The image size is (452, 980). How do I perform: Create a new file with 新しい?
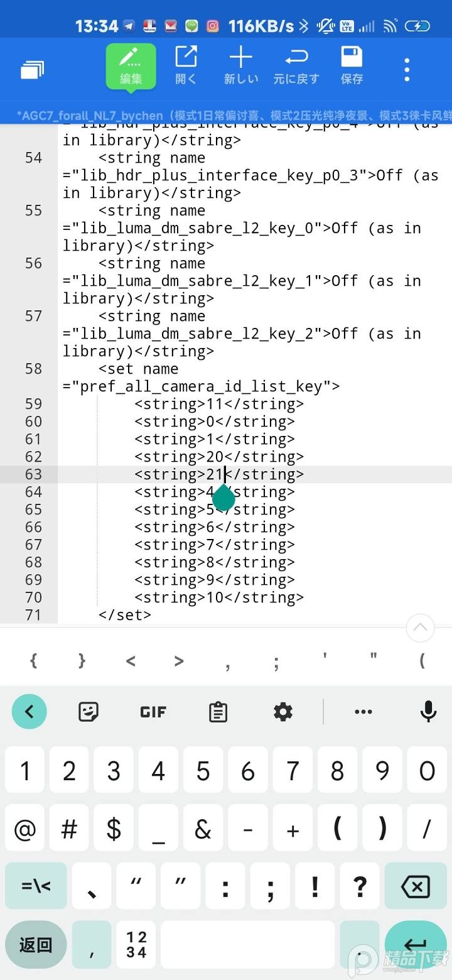(x=241, y=66)
